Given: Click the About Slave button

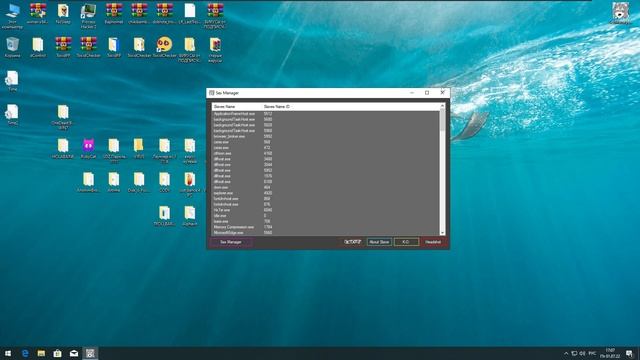Looking at the screenshot, I should pyautogui.click(x=379, y=242).
